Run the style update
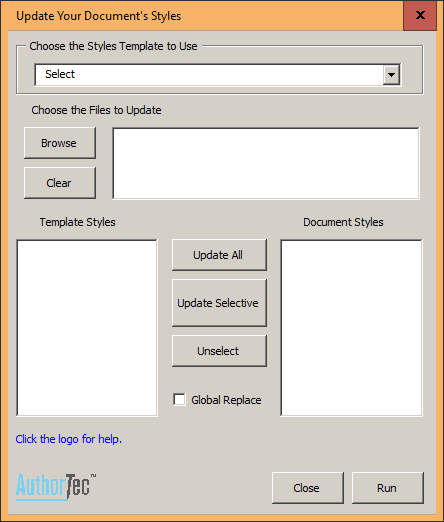444x522 pixels. tap(388, 488)
